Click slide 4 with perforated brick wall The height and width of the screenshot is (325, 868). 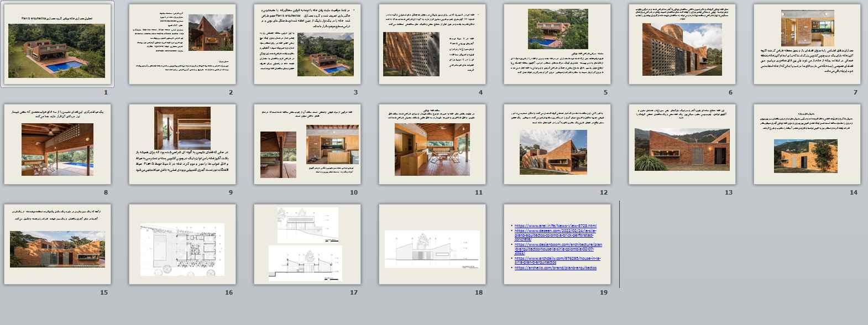[432, 44]
